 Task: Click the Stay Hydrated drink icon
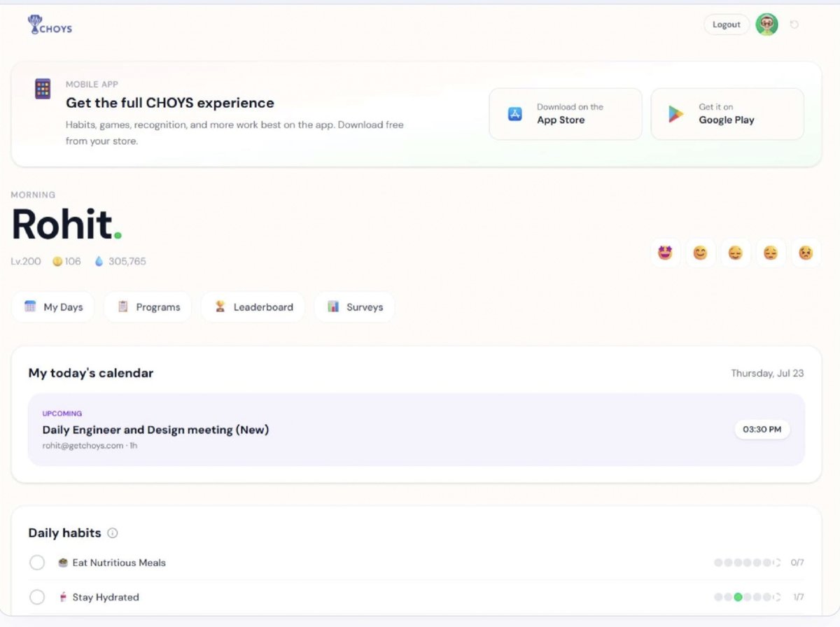click(63, 597)
